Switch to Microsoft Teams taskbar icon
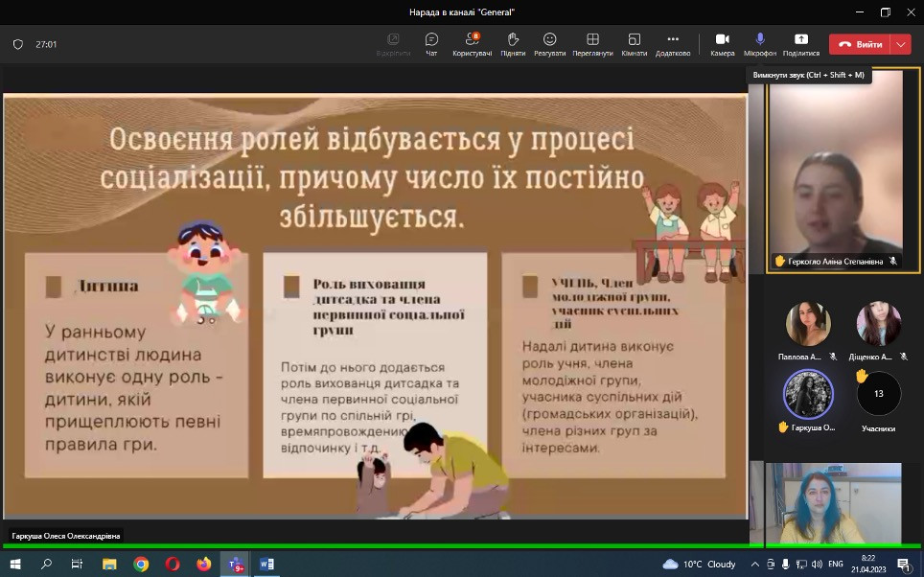This screenshot has width=924, height=577. coord(235,564)
